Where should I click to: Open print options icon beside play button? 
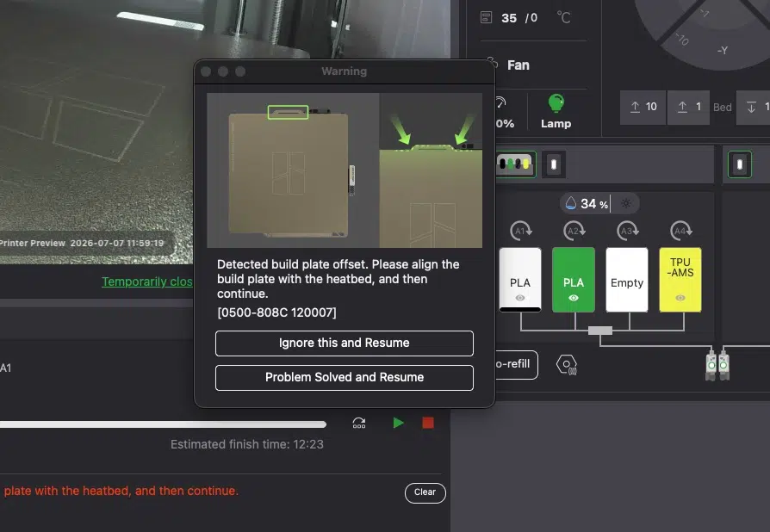click(359, 423)
